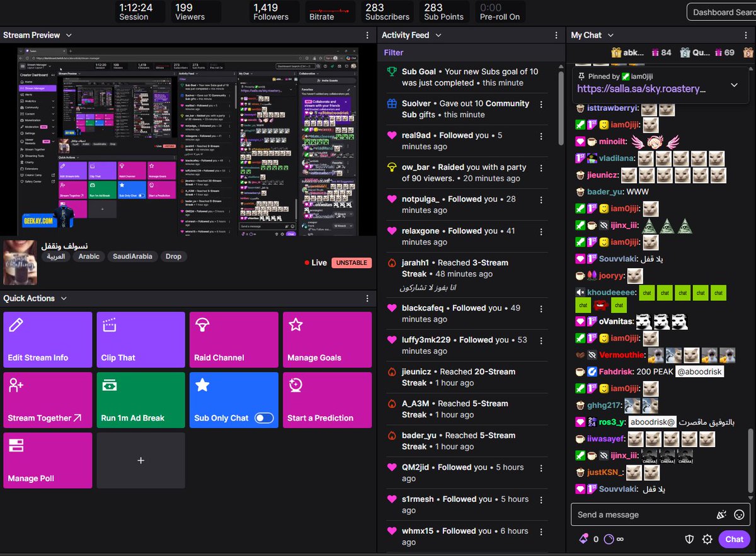The image size is (756, 556).
Task: Open options for relaxgone followed event
Action: click(x=541, y=232)
